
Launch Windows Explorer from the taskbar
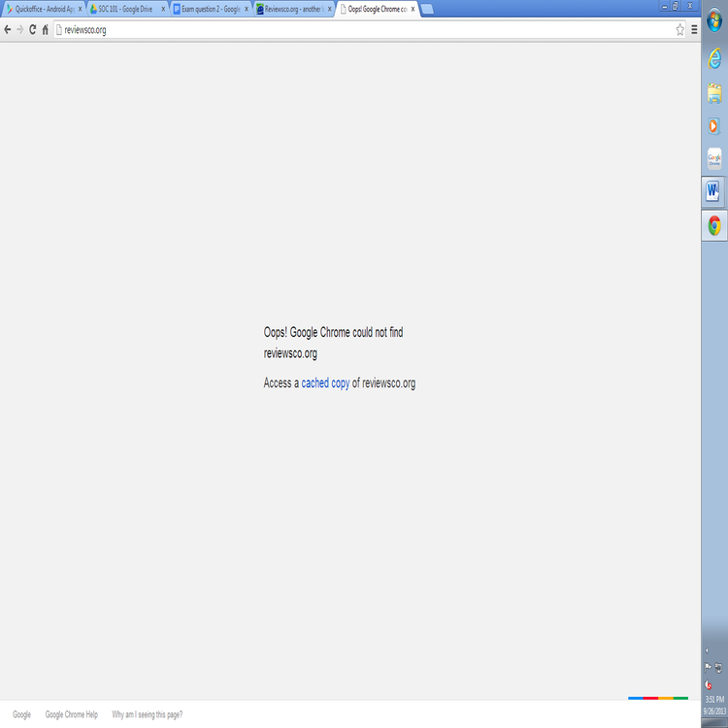[714, 93]
